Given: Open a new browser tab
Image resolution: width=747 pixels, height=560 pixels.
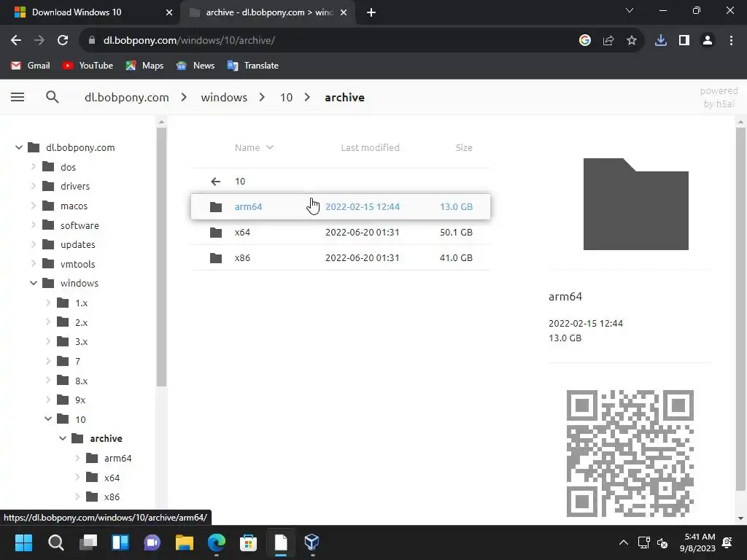Looking at the screenshot, I should [x=371, y=12].
